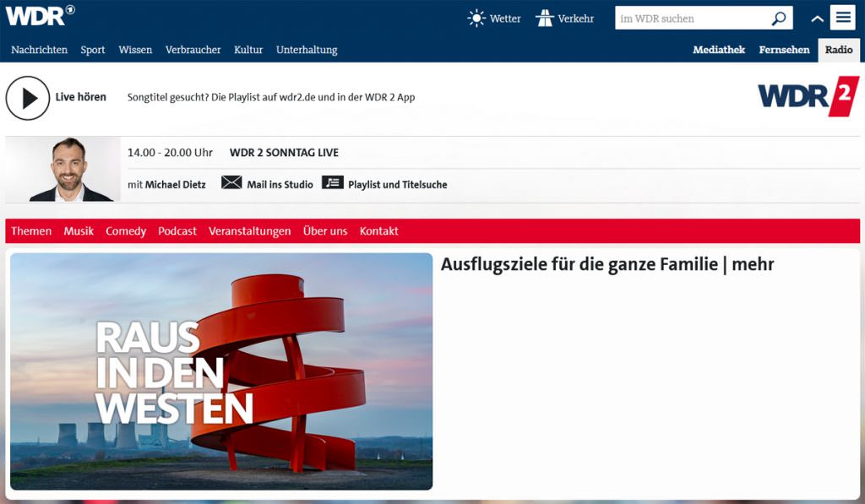Click the 'Raus in den Westen' teaser image
The image size is (865, 504).
pyautogui.click(x=221, y=371)
